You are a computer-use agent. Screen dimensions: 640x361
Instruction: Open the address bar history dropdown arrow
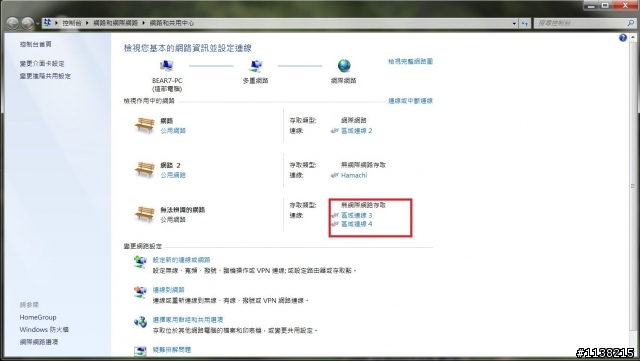click(514, 23)
